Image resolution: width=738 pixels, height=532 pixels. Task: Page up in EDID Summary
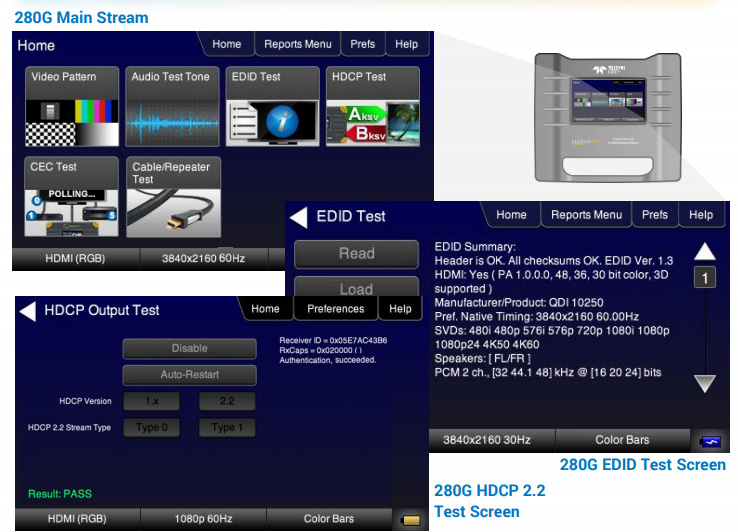click(705, 251)
